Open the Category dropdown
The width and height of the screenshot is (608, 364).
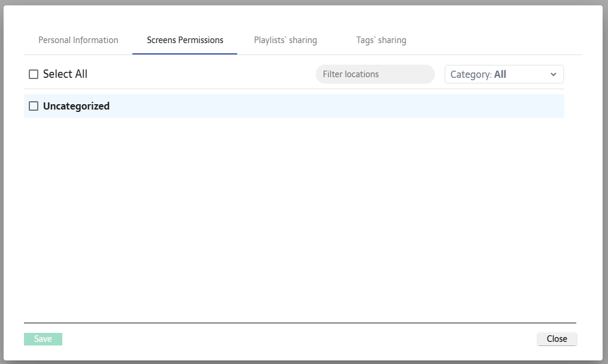click(x=503, y=74)
